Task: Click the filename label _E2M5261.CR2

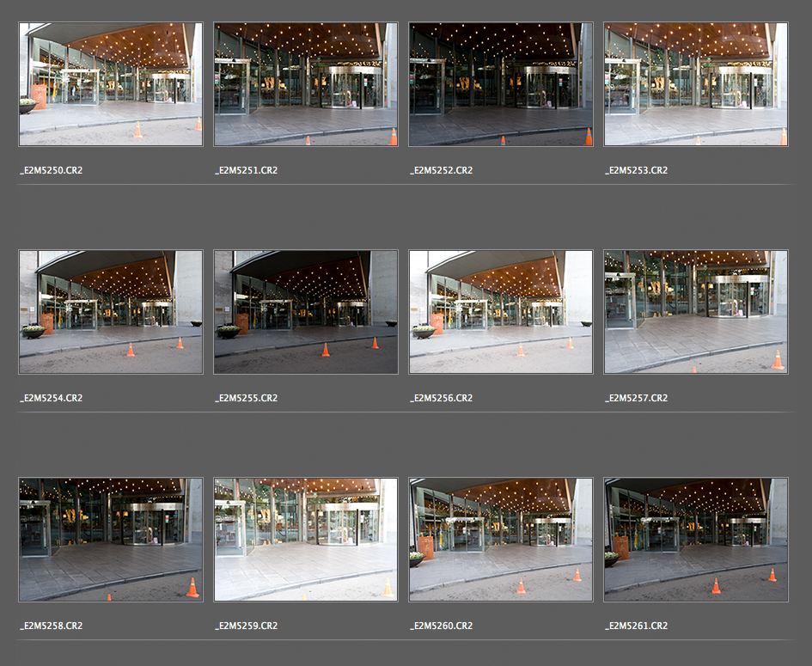Action: pos(636,626)
